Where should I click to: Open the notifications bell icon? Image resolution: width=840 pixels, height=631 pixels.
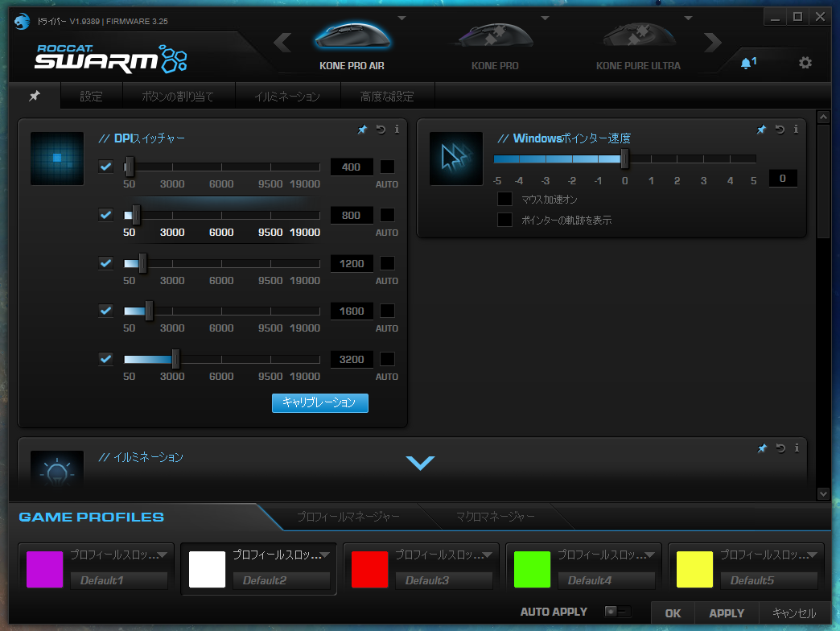pos(747,64)
